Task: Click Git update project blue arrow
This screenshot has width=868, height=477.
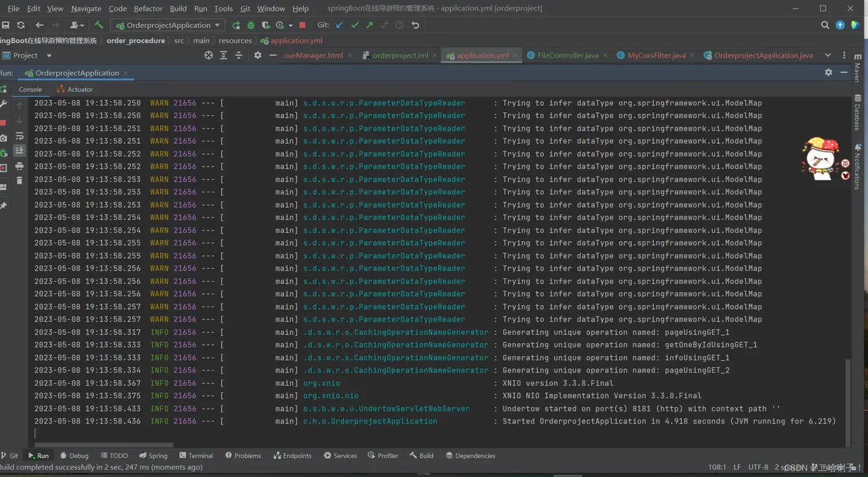Action: tap(340, 25)
